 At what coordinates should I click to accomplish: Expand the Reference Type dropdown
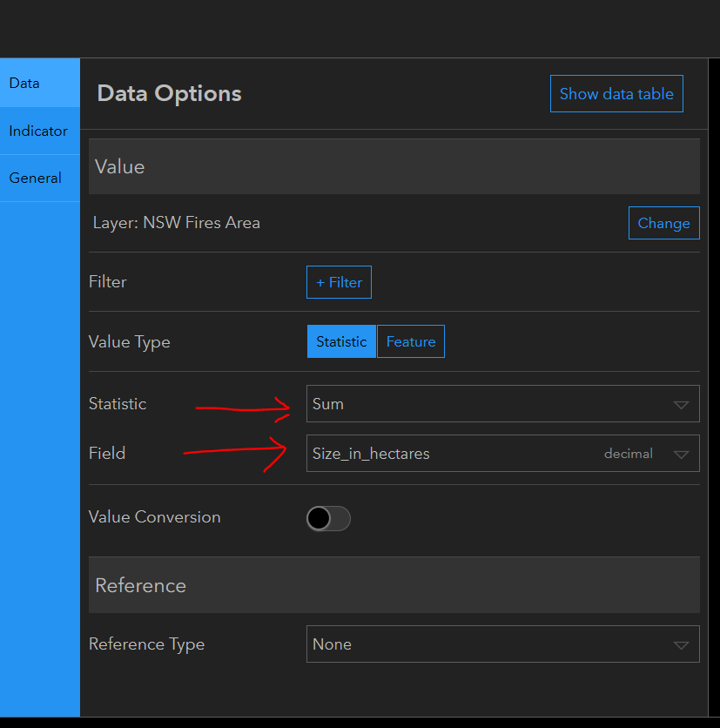click(488, 644)
